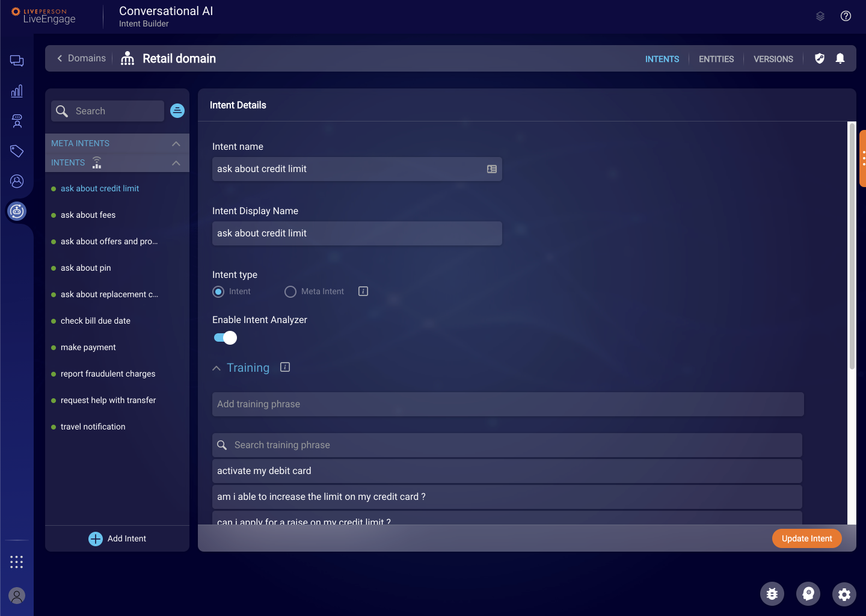Screen dimensions: 866x616
Task: Open the AI head assistant icon
Action: [x=808, y=594]
